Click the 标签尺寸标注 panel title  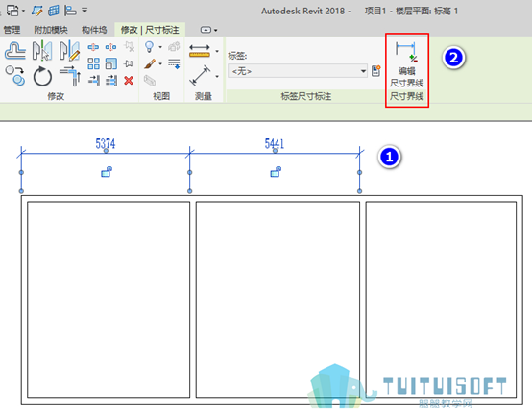[306, 96]
